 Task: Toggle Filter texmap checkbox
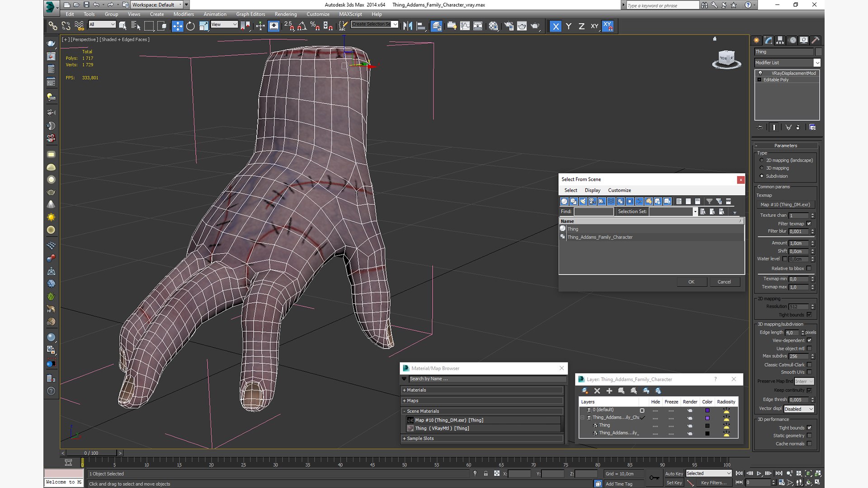tap(809, 224)
